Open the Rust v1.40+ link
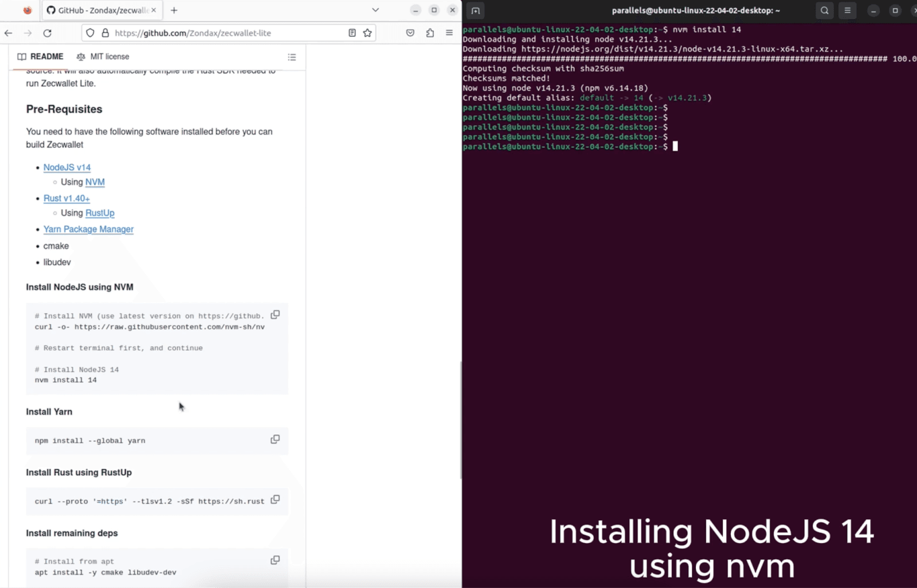The height and width of the screenshot is (588, 917). pos(66,198)
